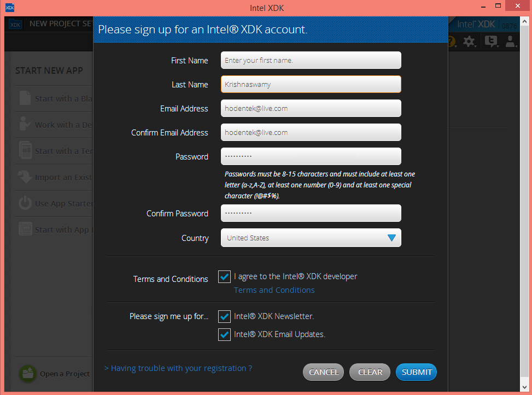Open the Twitter feedback icon
Image resolution: width=532 pixels, height=395 pixels.
coord(491,42)
